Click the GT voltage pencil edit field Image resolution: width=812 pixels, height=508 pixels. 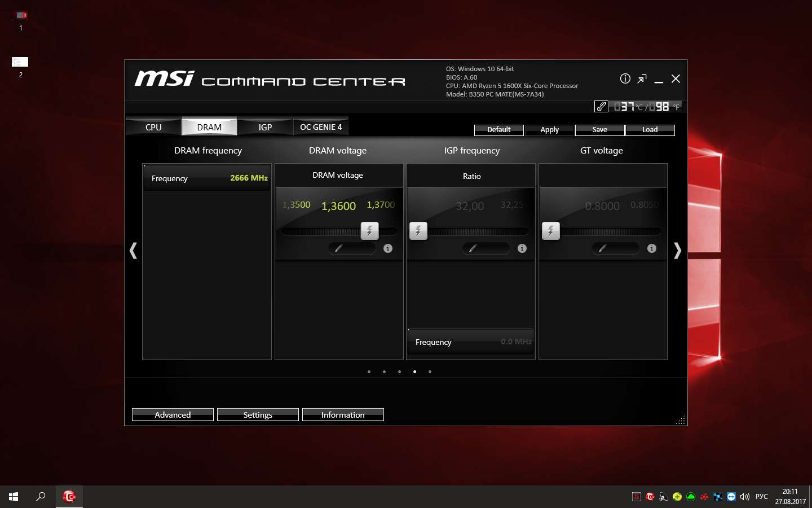point(616,248)
